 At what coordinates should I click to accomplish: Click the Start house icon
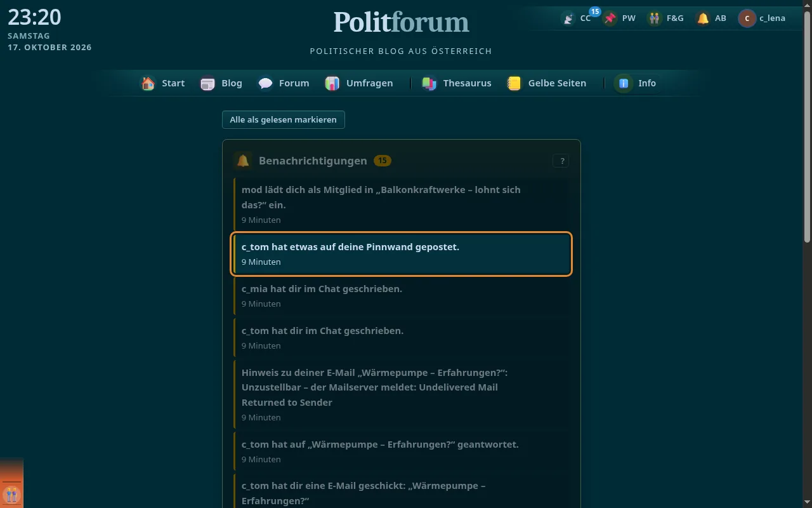[148, 83]
